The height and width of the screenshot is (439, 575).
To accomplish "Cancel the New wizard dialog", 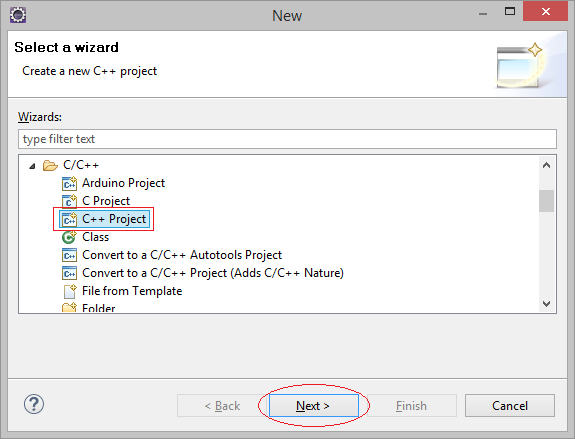I will pos(510,406).
